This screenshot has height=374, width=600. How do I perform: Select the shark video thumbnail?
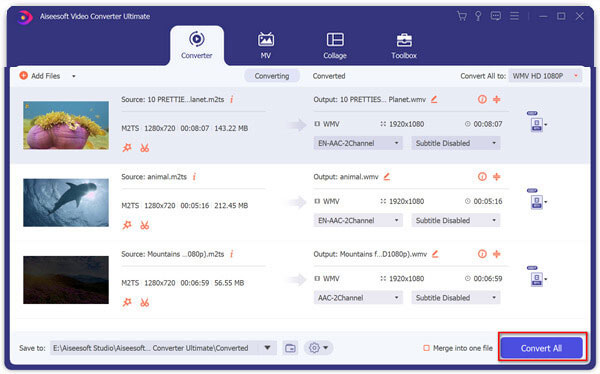[x=66, y=203]
